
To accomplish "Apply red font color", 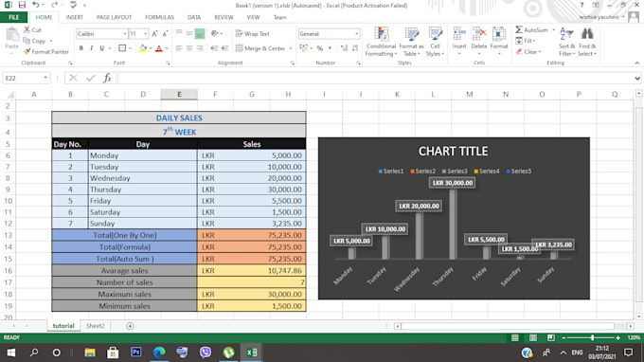I will click(159, 48).
